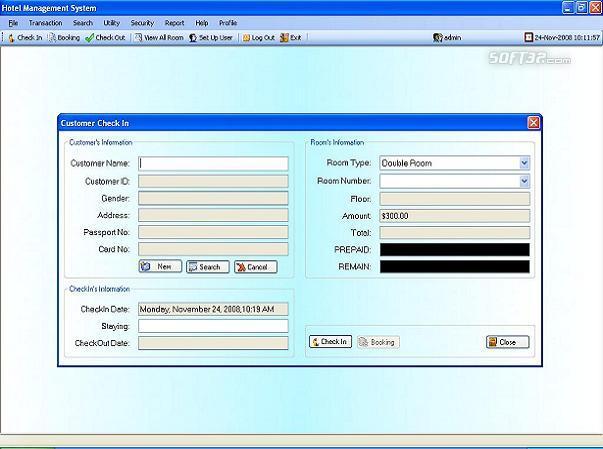The height and width of the screenshot is (449, 603).
Task: Click the black REMAIN field
Action: point(455,266)
